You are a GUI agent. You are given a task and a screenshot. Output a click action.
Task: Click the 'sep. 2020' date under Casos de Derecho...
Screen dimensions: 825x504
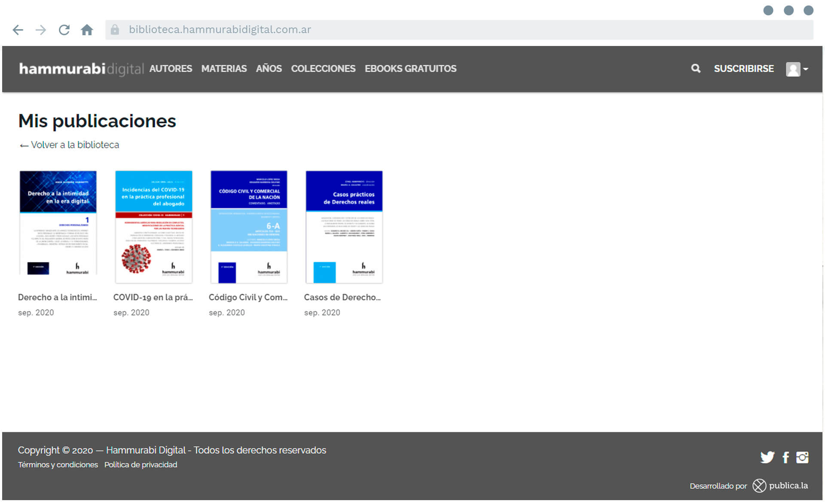coord(322,313)
